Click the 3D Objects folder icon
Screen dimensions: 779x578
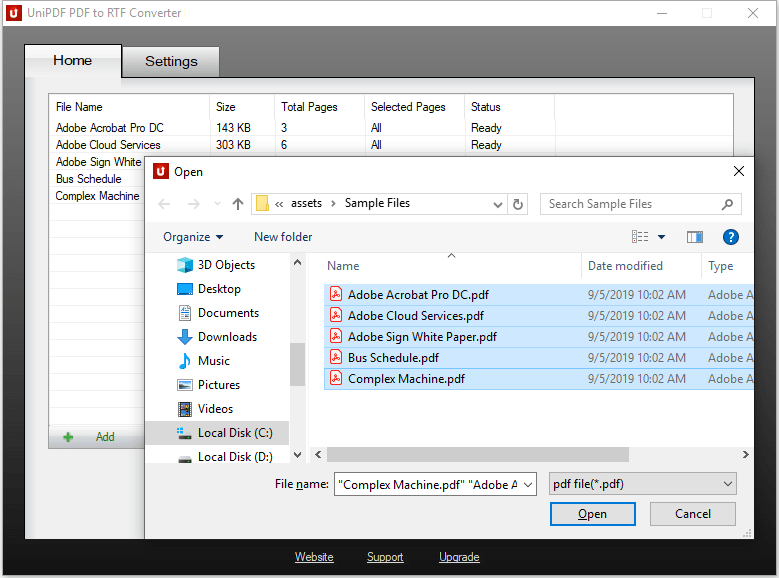(x=184, y=265)
